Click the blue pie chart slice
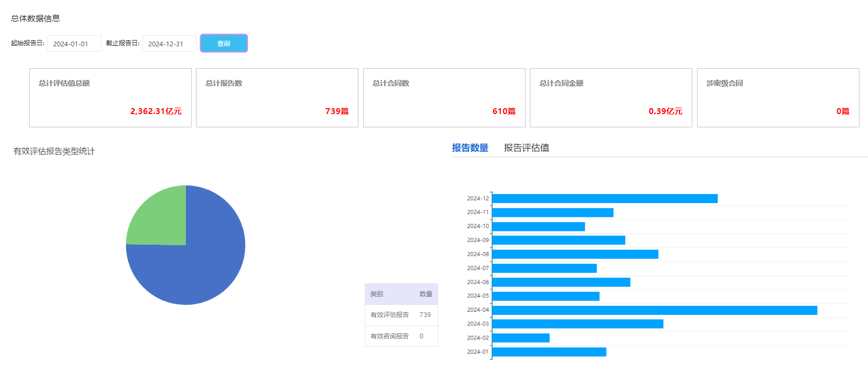Screen dimensions: 868x381 [202, 266]
